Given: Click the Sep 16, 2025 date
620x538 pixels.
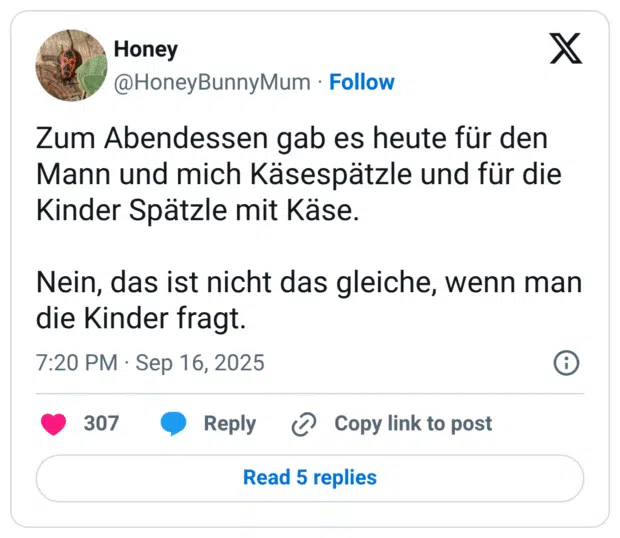Looking at the screenshot, I should pyautogui.click(x=200, y=362).
